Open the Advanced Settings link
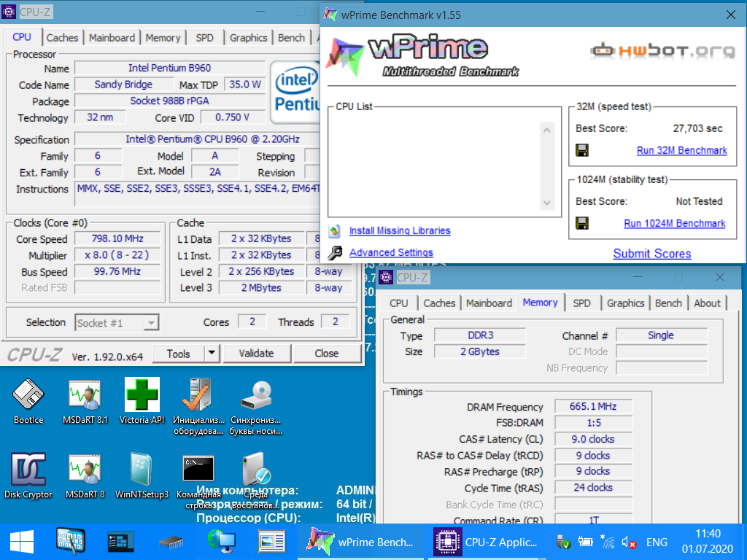 [x=391, y=253]
